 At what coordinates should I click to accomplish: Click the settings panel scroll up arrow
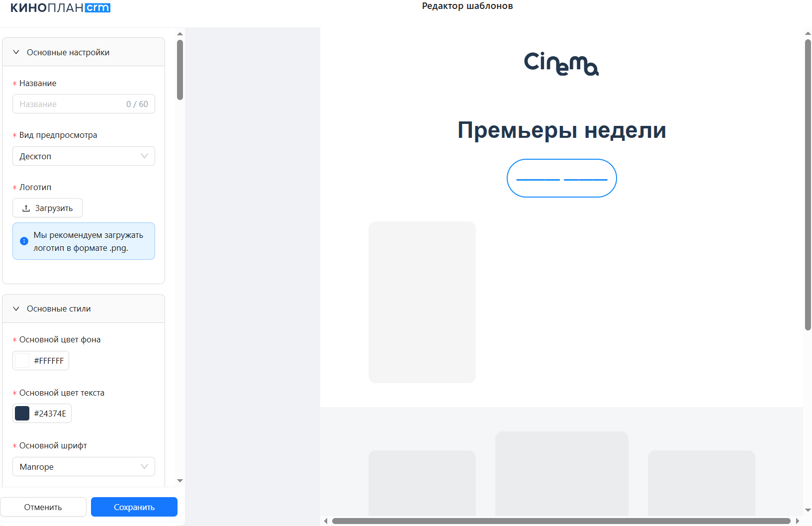click(180, 34)
